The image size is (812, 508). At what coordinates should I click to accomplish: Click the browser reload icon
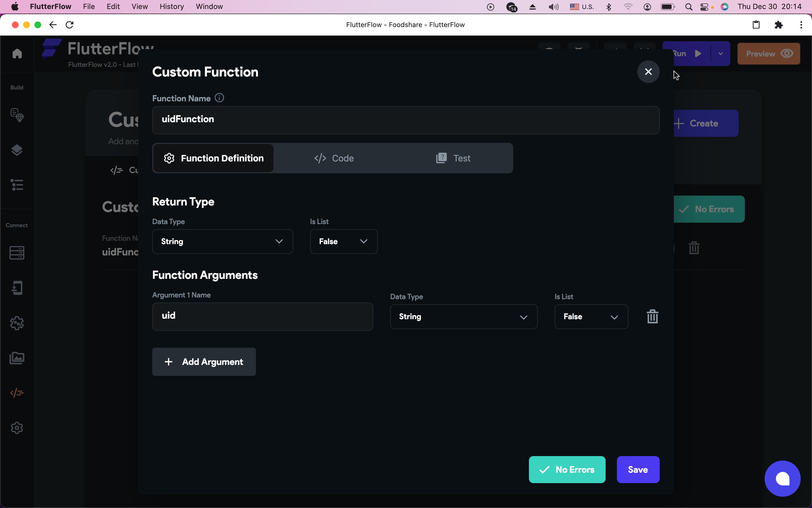[x=69, y=25]
